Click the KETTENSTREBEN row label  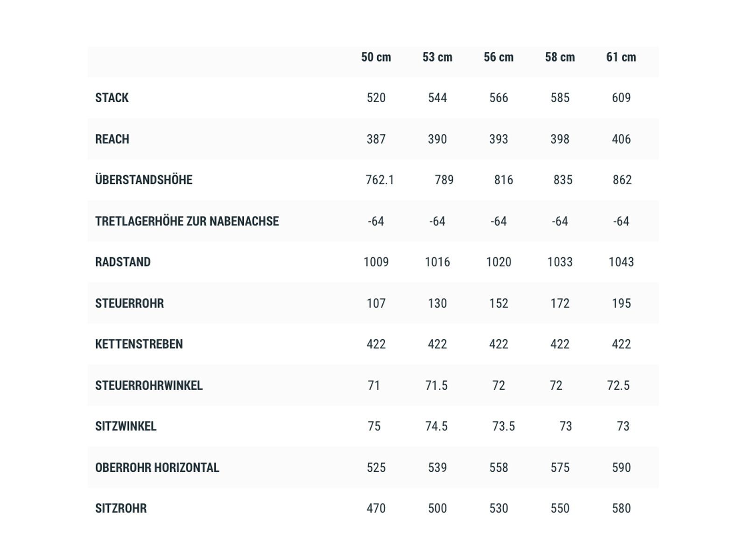pyautogui.click(x=139, y=344)
